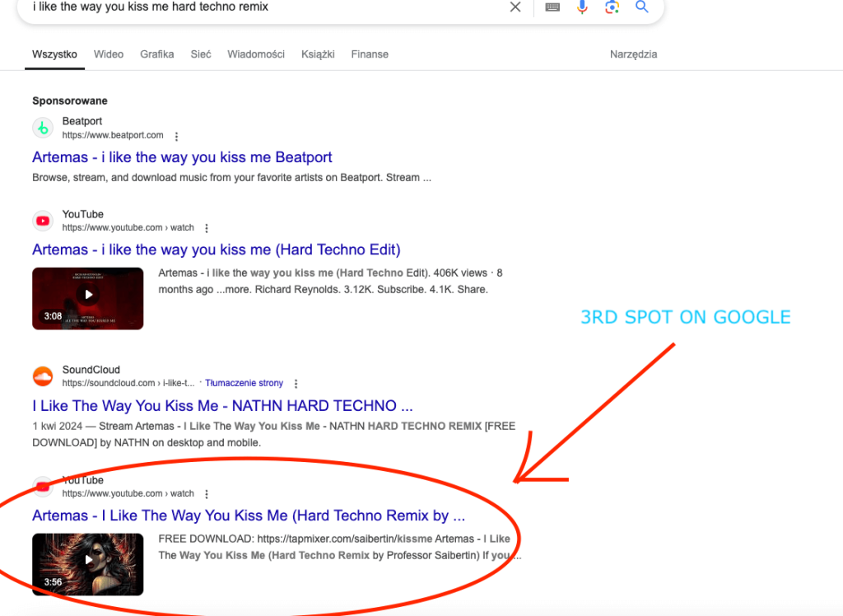843x616 pixels.
Task: Click the SoundCloud site name
Action: 91,370
